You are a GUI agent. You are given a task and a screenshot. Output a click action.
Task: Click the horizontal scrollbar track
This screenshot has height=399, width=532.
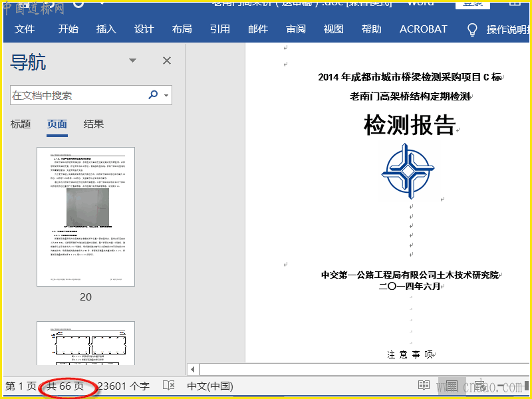(364, 369)
